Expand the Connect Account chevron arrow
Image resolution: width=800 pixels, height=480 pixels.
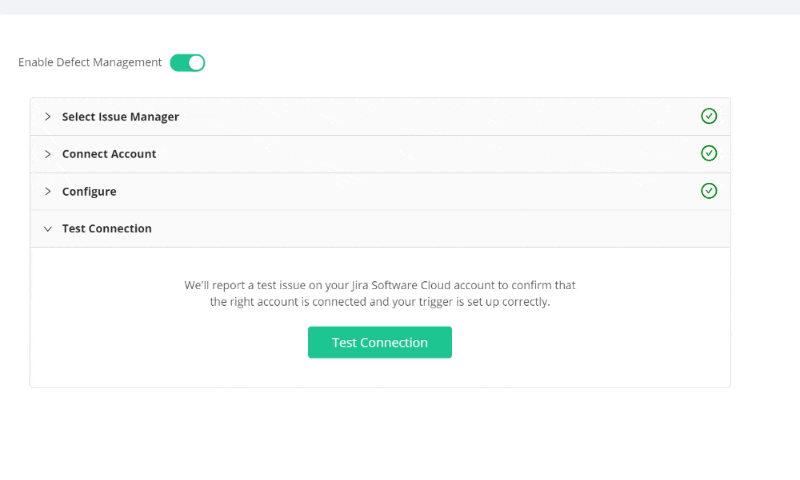(47, 154)
